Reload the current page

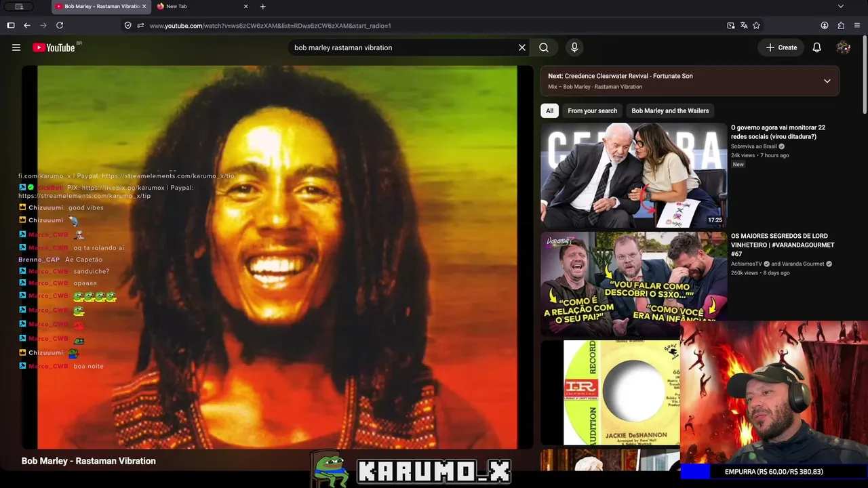coord(60,26)
